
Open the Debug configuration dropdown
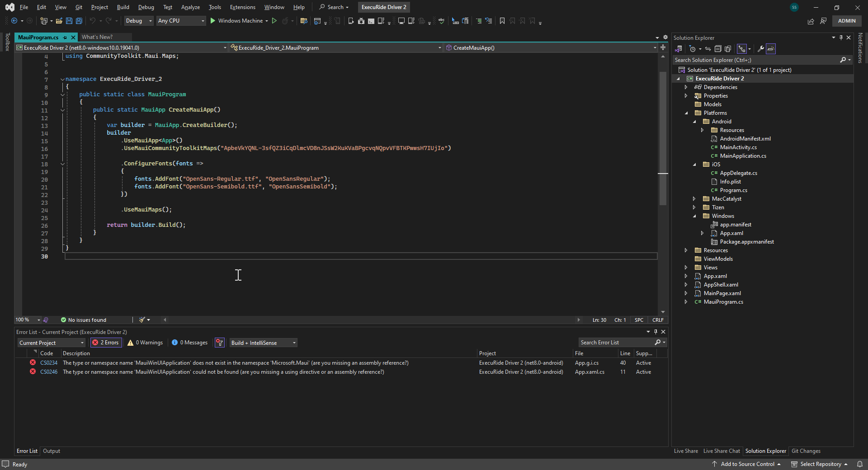pyautogui.click(x=138, y=21)
